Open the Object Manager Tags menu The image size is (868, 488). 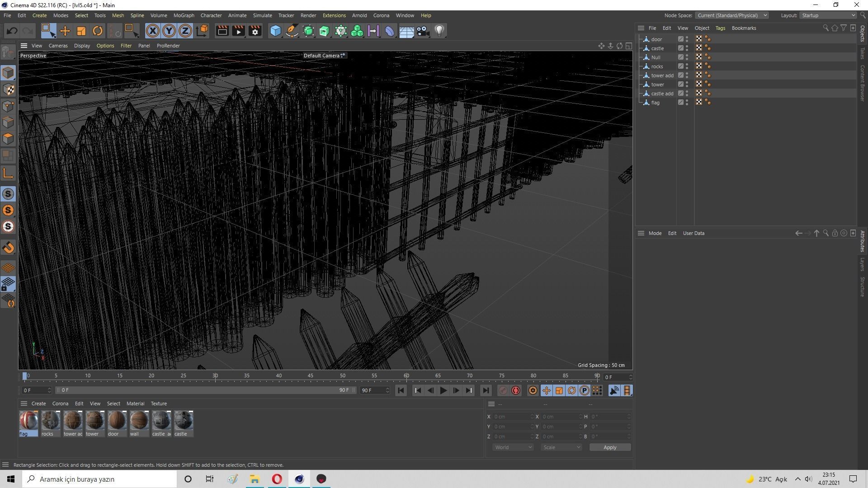click(720, 28)
